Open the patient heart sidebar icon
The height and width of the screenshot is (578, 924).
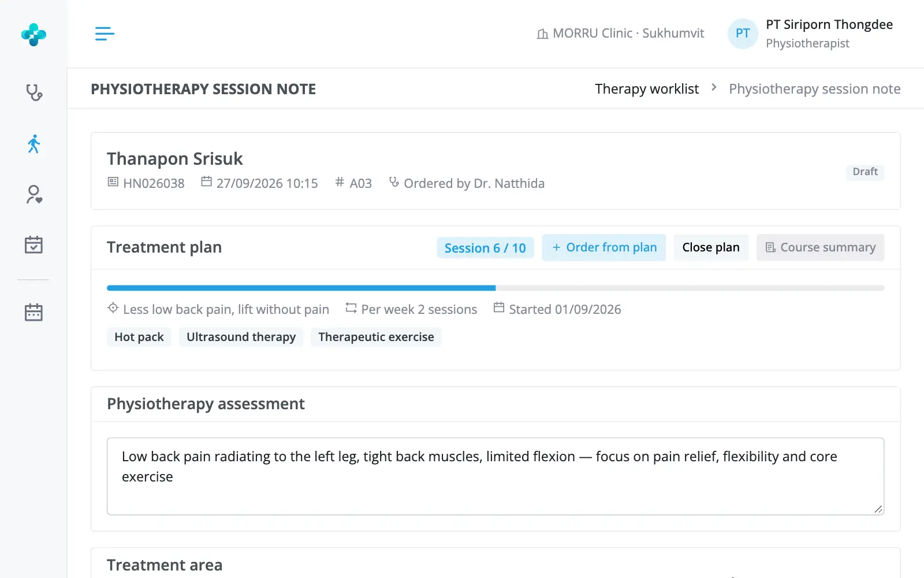33,194
